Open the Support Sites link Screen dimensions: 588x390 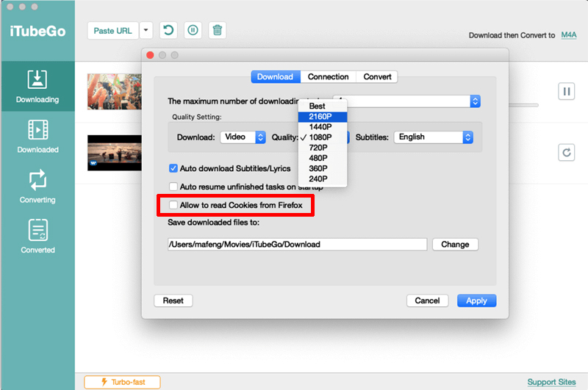point(551,382)
